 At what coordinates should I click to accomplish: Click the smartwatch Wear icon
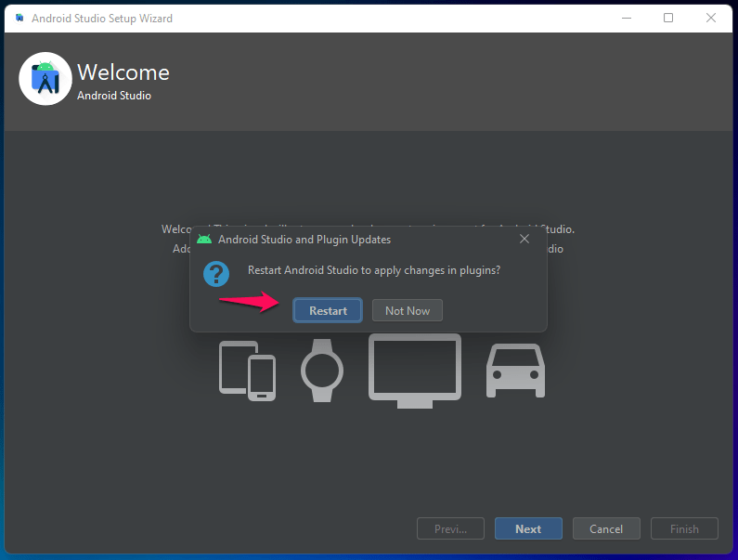point(322,371)
